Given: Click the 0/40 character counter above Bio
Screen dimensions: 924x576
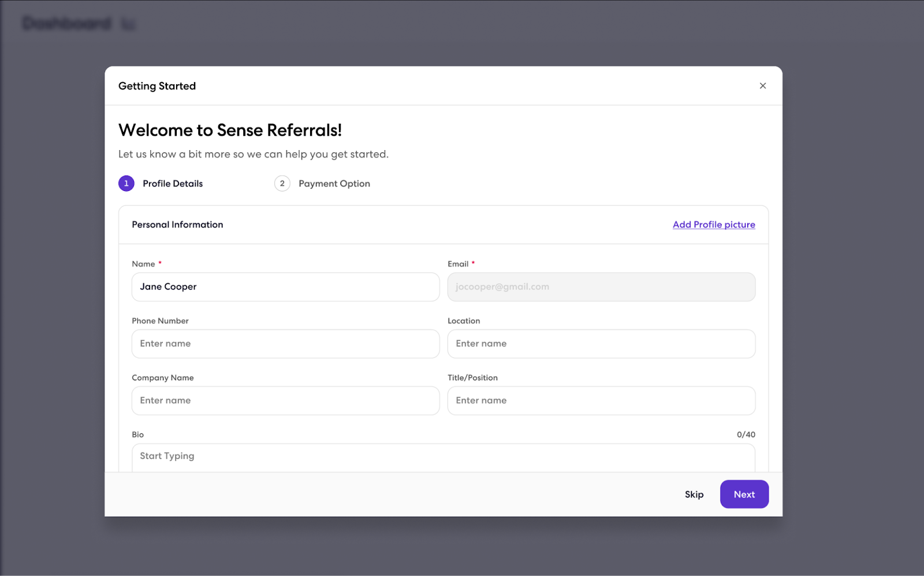Looking at the screenshot, I should [x=746, y=434].
